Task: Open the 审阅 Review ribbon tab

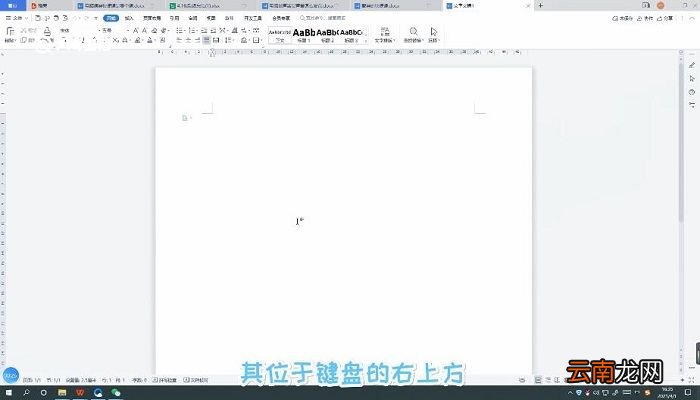Action: (x=193, y=18)
